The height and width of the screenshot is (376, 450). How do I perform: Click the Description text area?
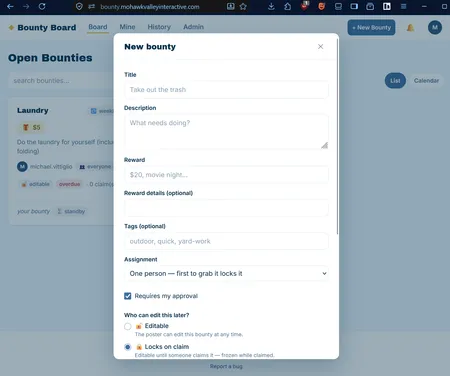tap(226, 132)
